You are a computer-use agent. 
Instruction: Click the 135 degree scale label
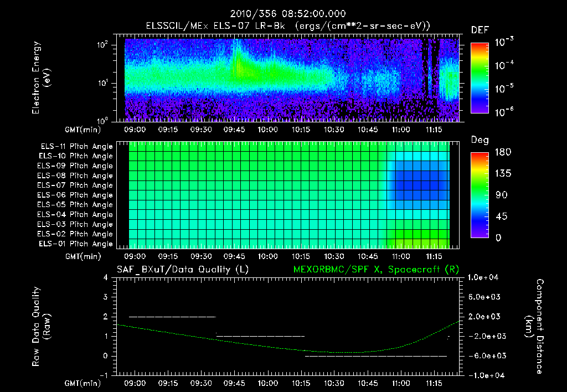(x=503, y=173)
